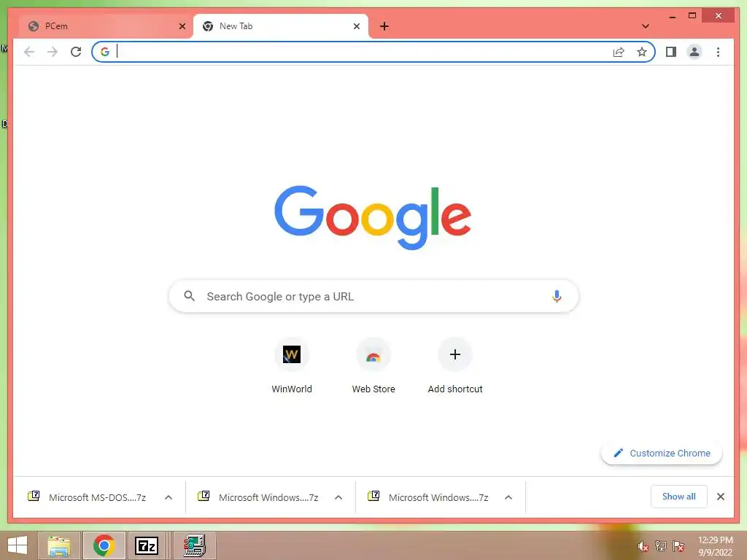Open the Windows Start button

[18, 545]
